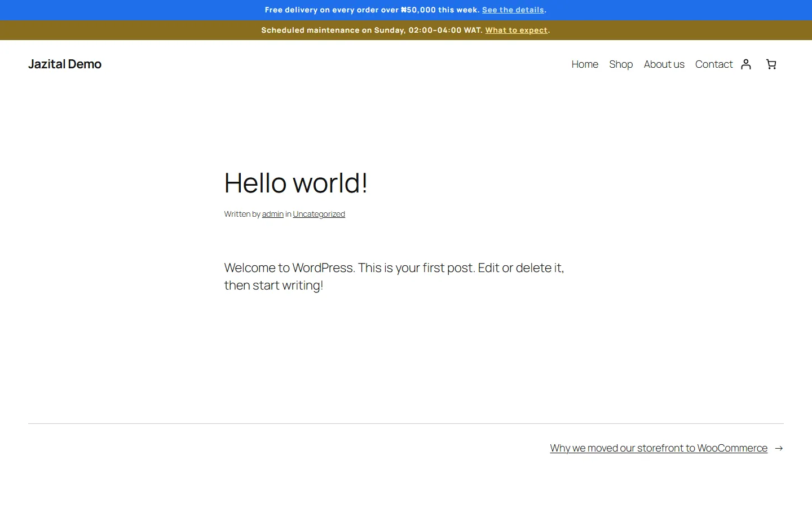Follow the 'See the details' delivery link
The height and width of the screenshot is (508, 812).
[x=513, y=10]
